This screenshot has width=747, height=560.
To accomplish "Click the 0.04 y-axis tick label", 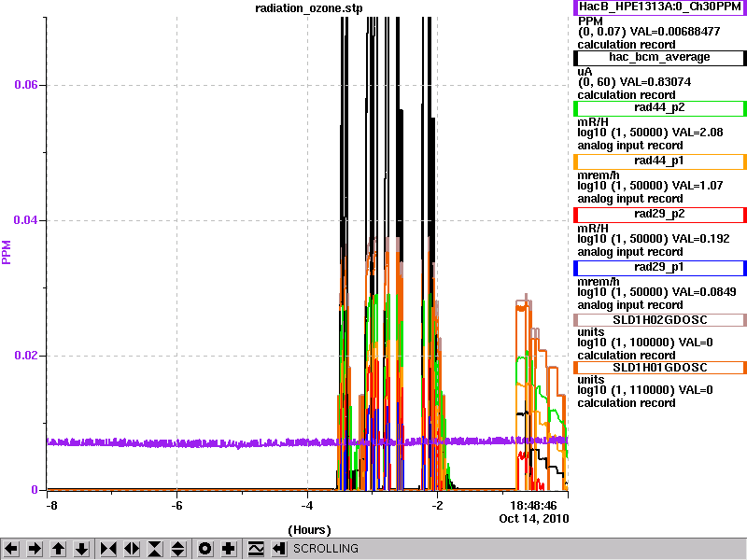I will coord(26,220).
